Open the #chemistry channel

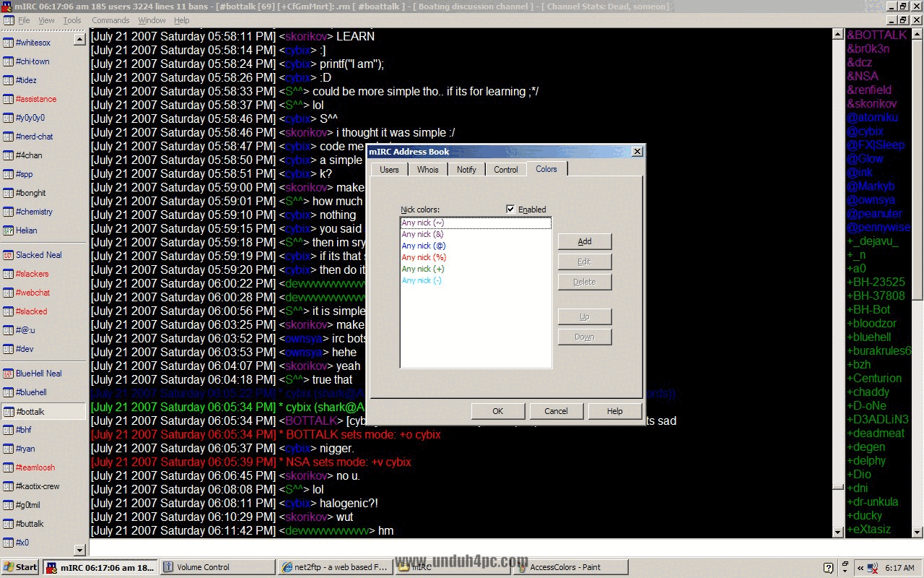tap(43, 212)
